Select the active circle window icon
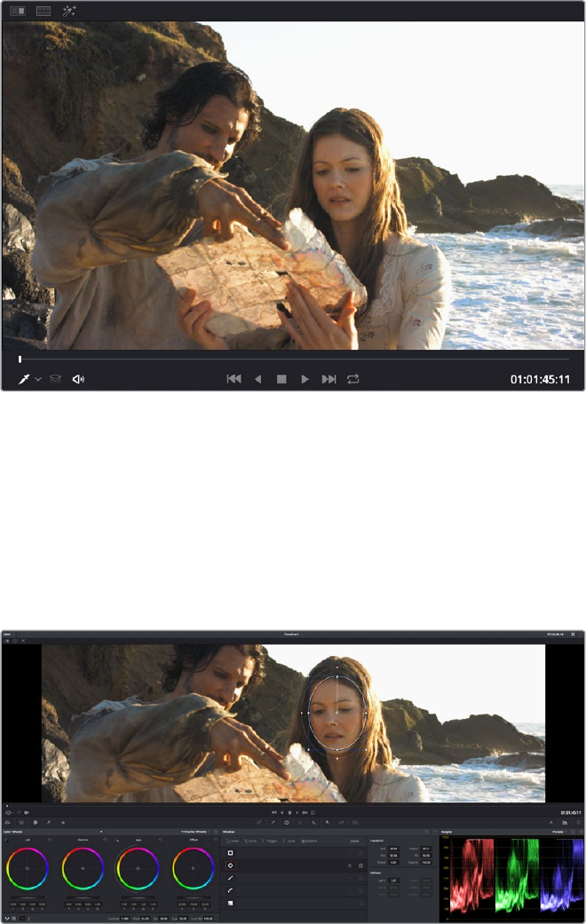The width and height of the screenshot is (586, 924). (x=230, y=865)
